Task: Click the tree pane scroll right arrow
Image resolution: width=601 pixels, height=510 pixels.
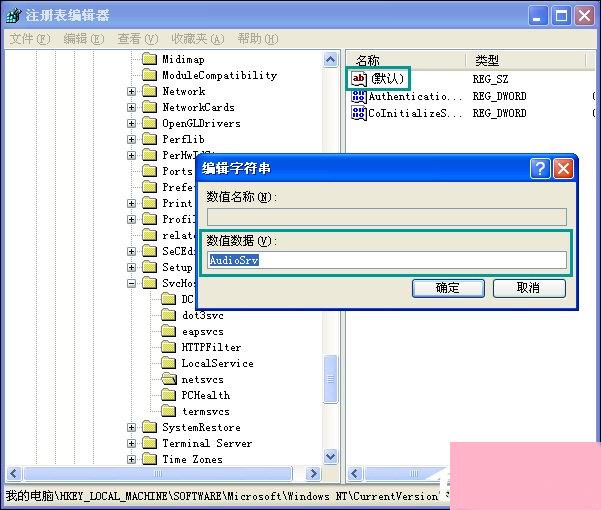Action: point(313,474)
